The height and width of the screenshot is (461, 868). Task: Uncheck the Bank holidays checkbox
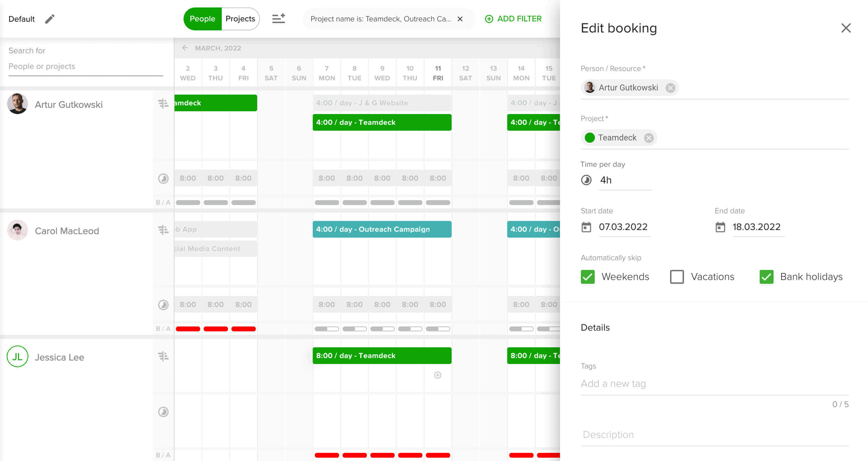coord(766,277)
